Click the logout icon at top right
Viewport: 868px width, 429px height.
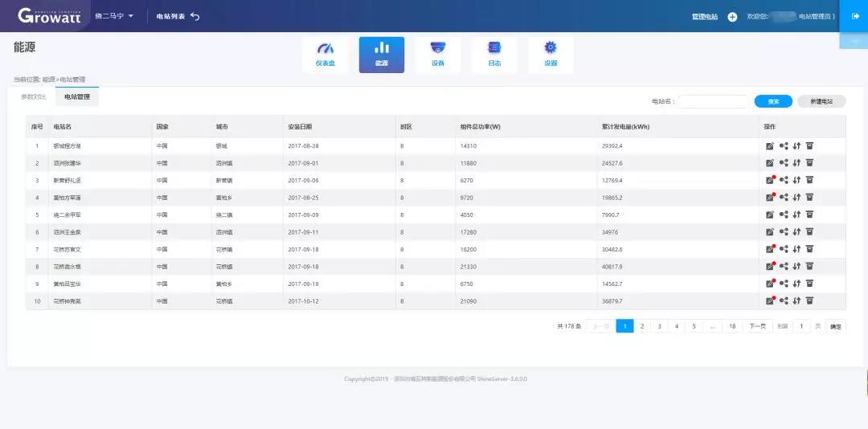[855, 16]
